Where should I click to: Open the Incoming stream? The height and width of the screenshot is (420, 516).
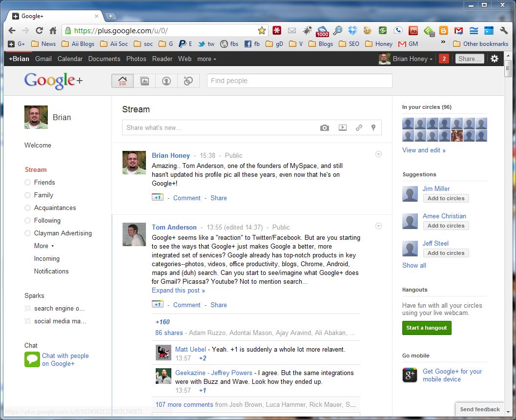click(x=47, y=259)
